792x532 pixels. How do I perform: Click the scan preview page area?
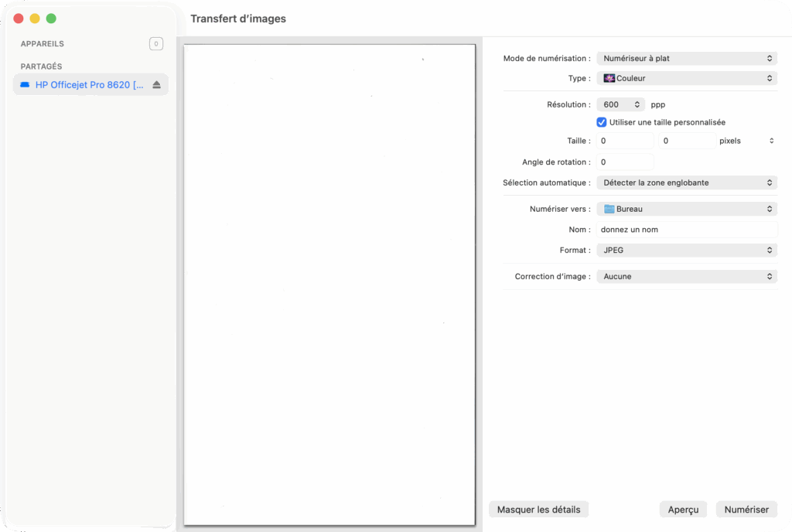pyautogui.click(x=329, y=285)
